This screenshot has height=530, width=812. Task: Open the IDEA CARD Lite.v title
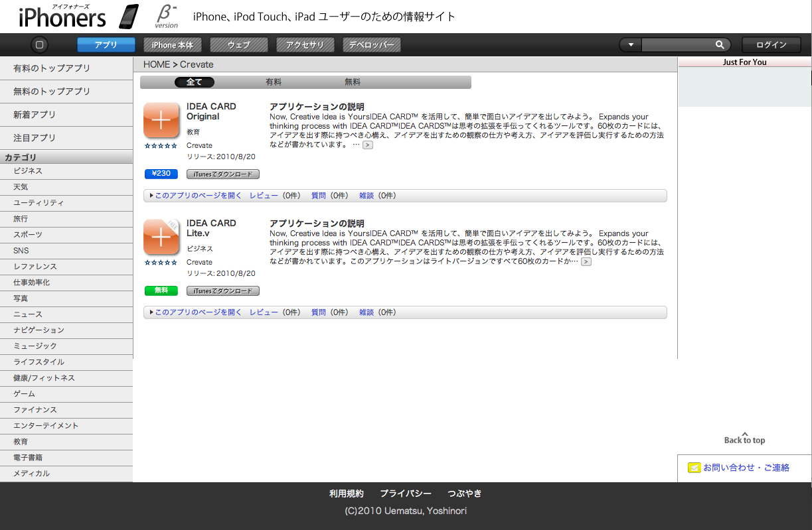[x=211, y=228]
